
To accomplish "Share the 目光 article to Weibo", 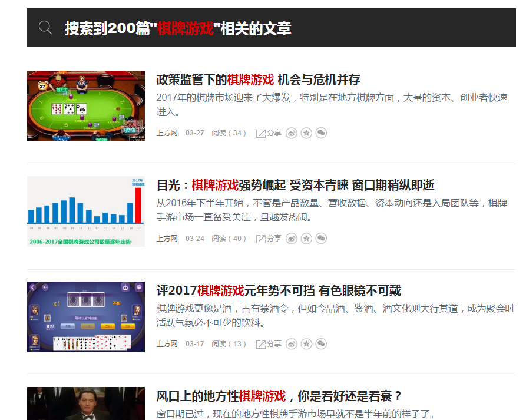I will (292, 239).
